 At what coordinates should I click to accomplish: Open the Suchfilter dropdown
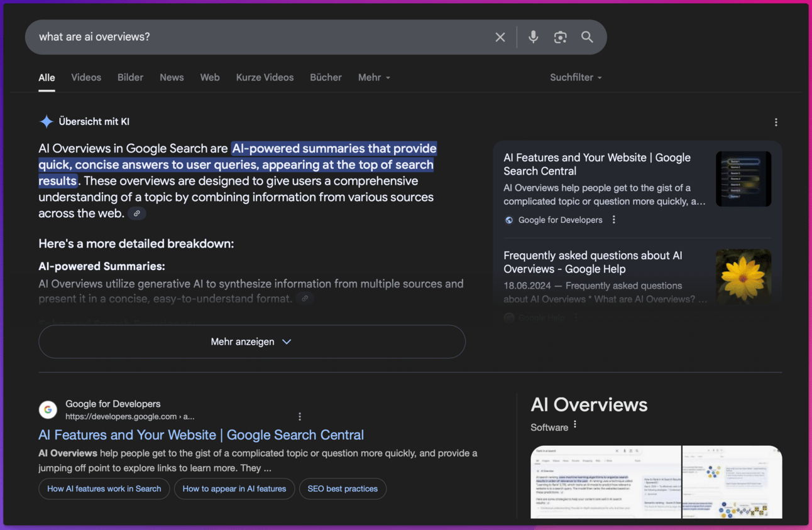(x=576, y=78)
